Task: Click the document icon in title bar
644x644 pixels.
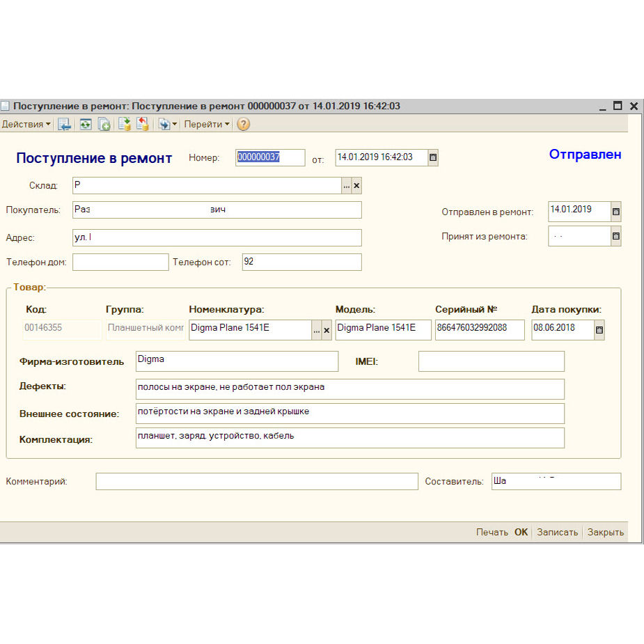Action: pos(5,106)
